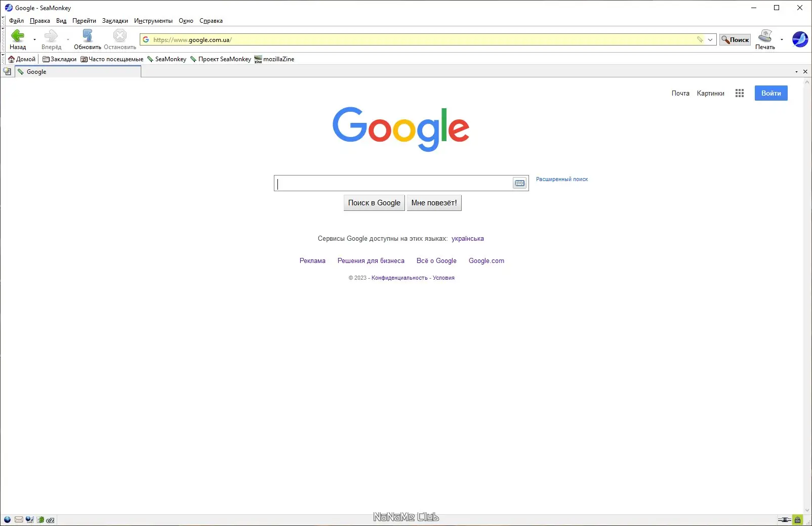Image resolution: width=812 pixels, height=526 pixels.
Task: Open Расширенный поиск link
Action: [562, 179]
